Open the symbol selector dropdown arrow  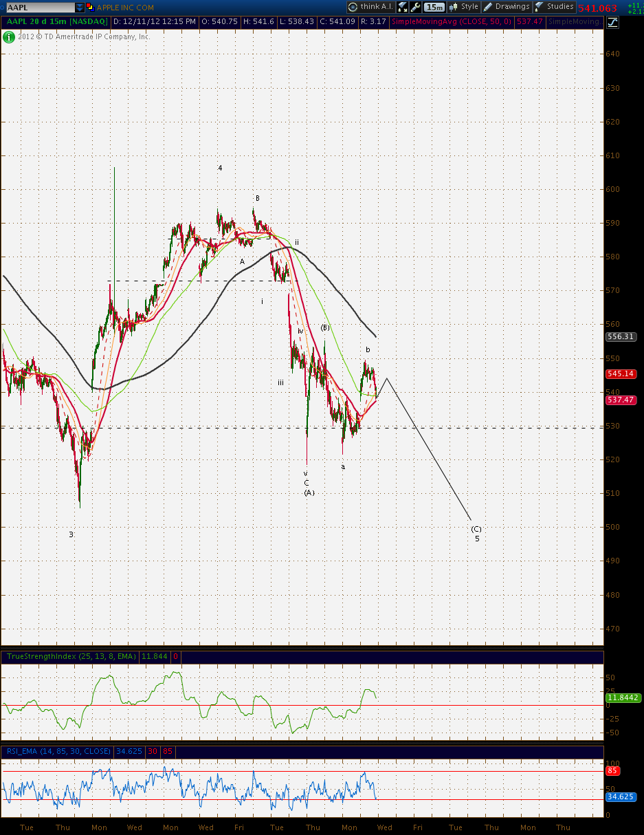tap(80, 7)
